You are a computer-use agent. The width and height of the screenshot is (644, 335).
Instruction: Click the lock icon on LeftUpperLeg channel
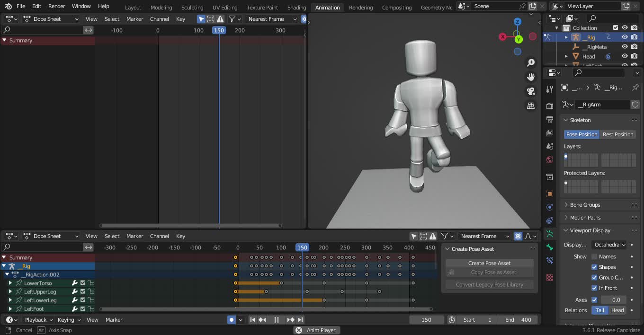pyautogui.click(x=91, y=292)
